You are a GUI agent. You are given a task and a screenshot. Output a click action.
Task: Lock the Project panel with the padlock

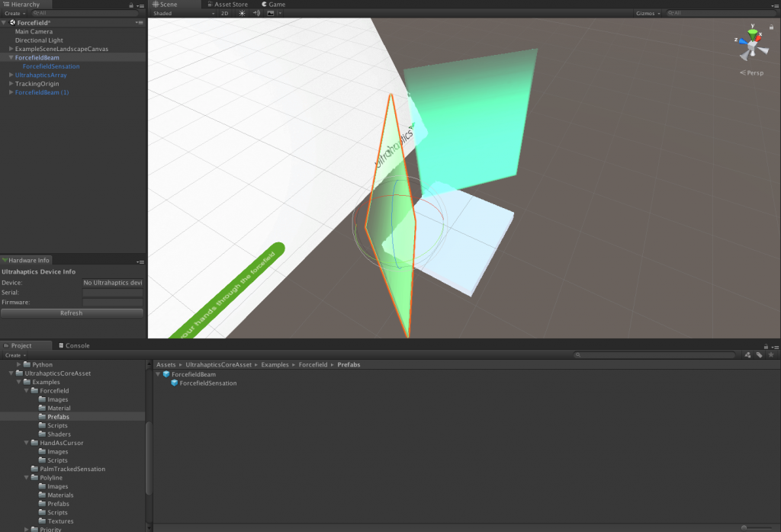766,346
